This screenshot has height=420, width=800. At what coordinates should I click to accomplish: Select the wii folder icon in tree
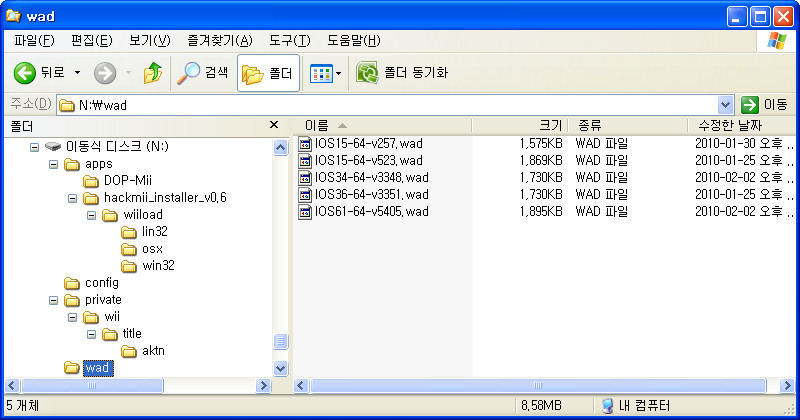pyautogui.click(x=91, y=317)
